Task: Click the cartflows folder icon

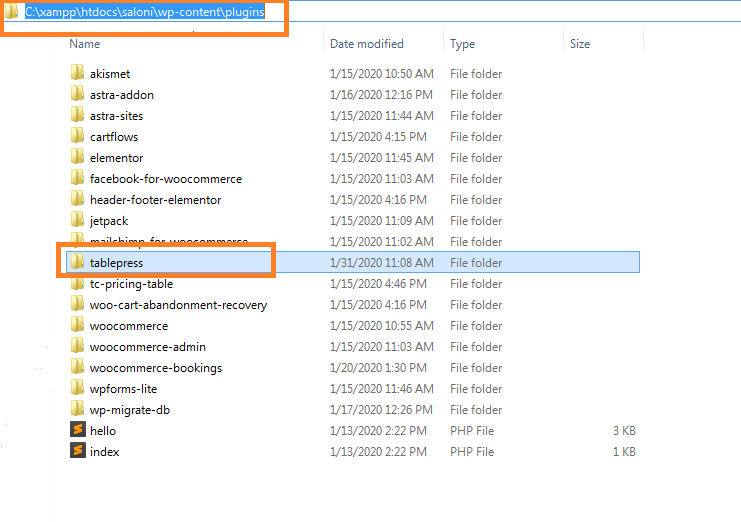Action: 78,136
